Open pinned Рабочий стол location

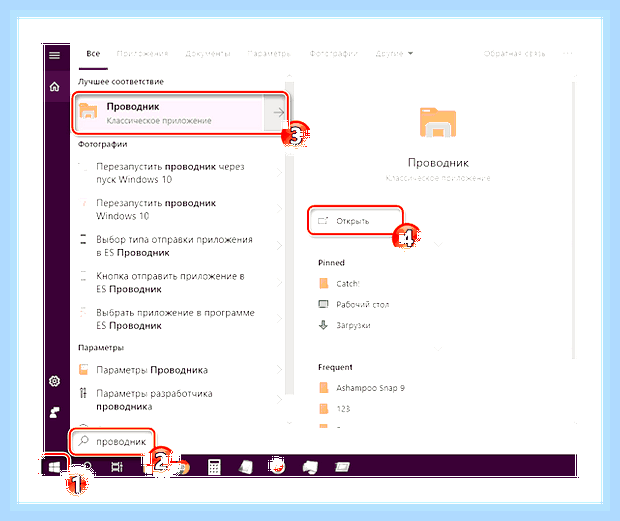point(363,304)
